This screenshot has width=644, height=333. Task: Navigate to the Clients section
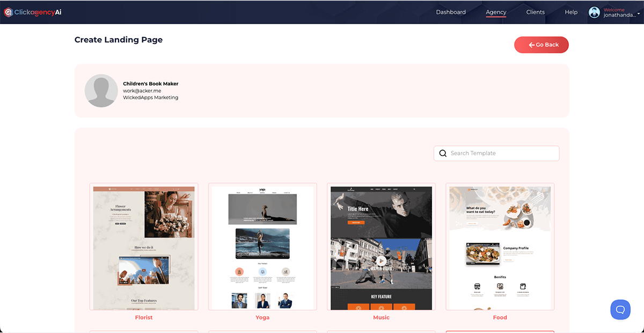click(x=535, y=12)
